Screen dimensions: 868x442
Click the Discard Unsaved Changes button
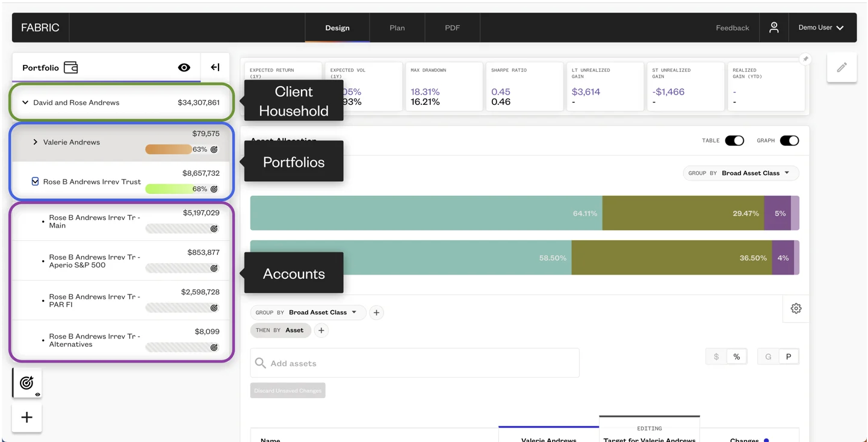pos(288,390)
